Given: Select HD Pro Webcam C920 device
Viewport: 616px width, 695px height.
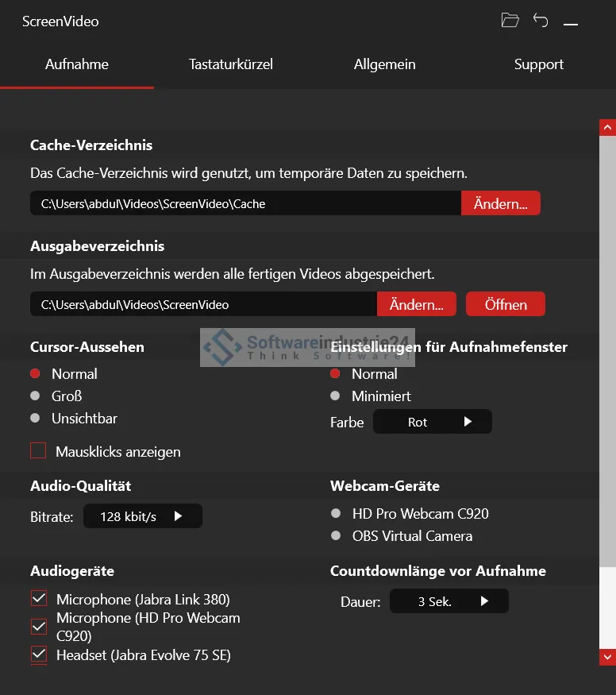Looking at the screenshot, I should (x=336, y=514).
